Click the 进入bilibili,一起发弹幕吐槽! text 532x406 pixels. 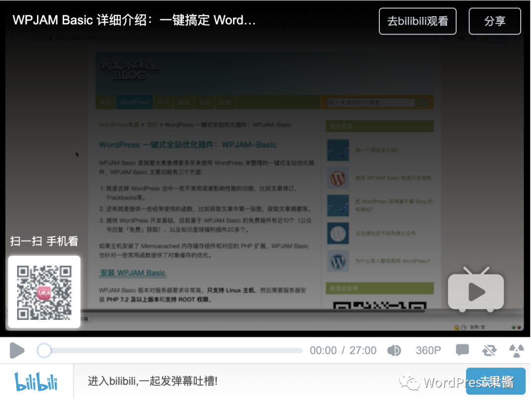(x=153, y=381)
